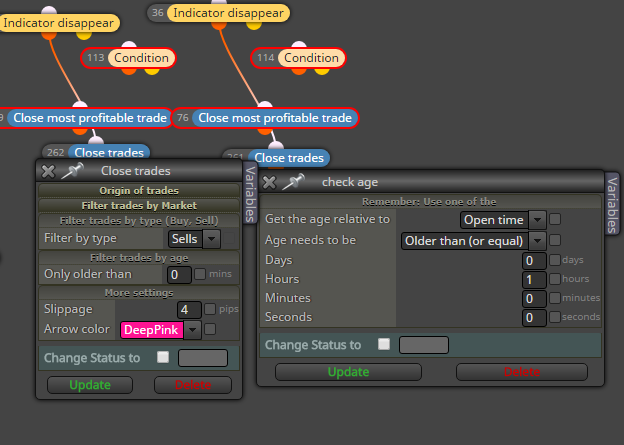Open the Open time dropdown
Viewport: 624px width, 445px height.
[x=503, y=220]
